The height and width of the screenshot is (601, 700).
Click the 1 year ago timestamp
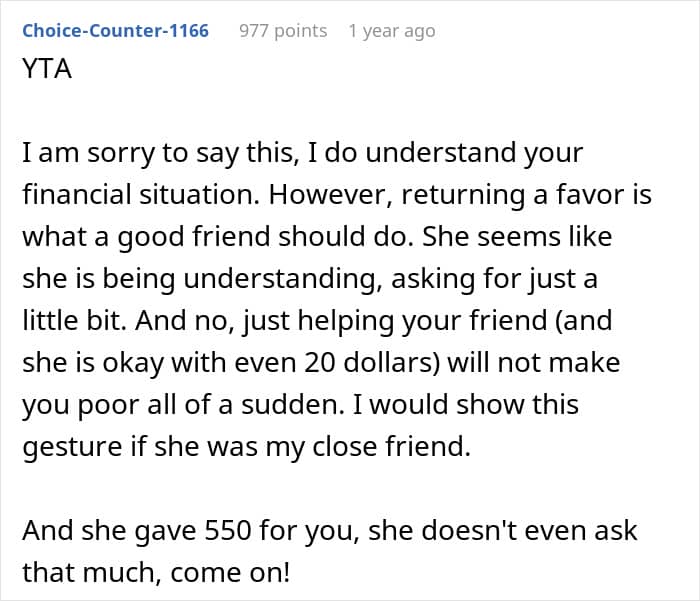pos(392,31)
